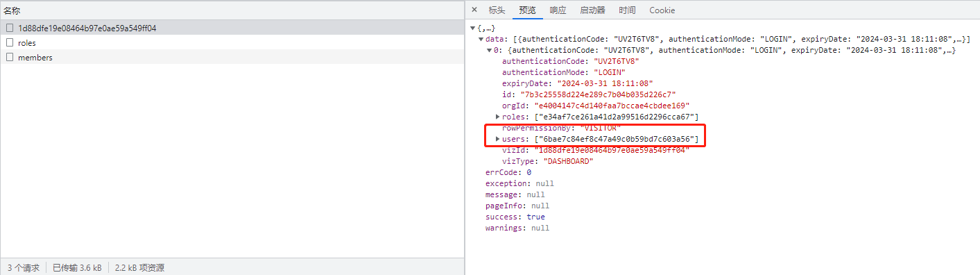This screenshot has height=275, width=980.
Task: Collapse the 0 array item node
Action: (490, 50)
